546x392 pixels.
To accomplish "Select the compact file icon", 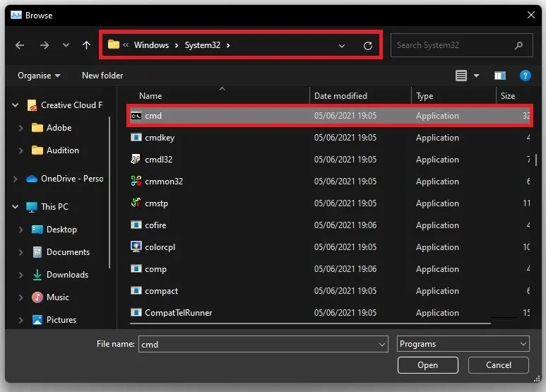I will pyautogui.click(x=136, y=290).
